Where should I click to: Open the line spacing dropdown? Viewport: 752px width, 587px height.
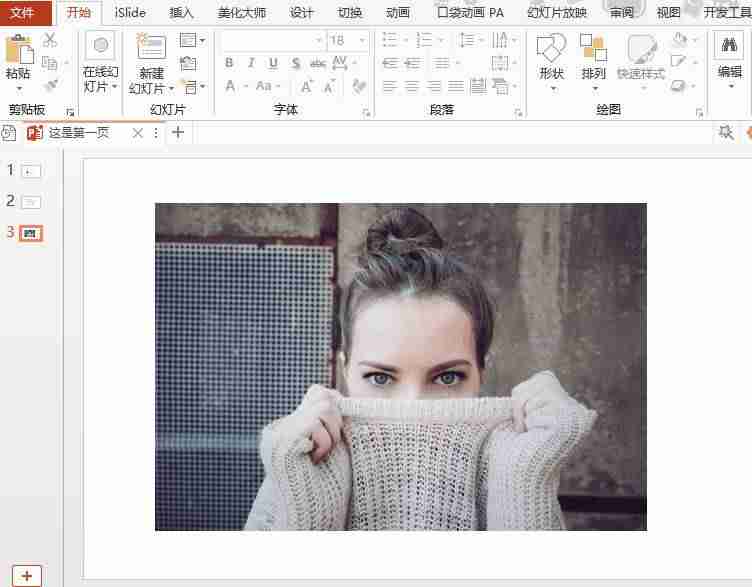(x=470, y=40)
